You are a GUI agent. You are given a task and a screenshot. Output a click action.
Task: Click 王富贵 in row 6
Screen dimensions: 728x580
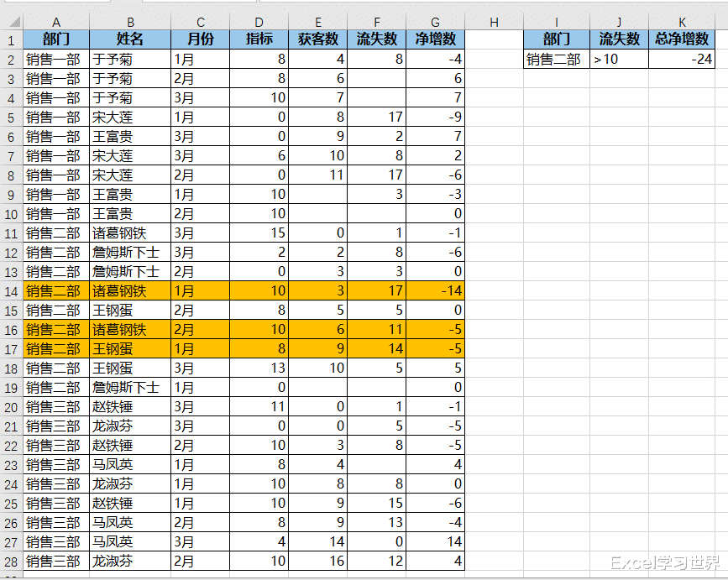click(x=130, y=137)
